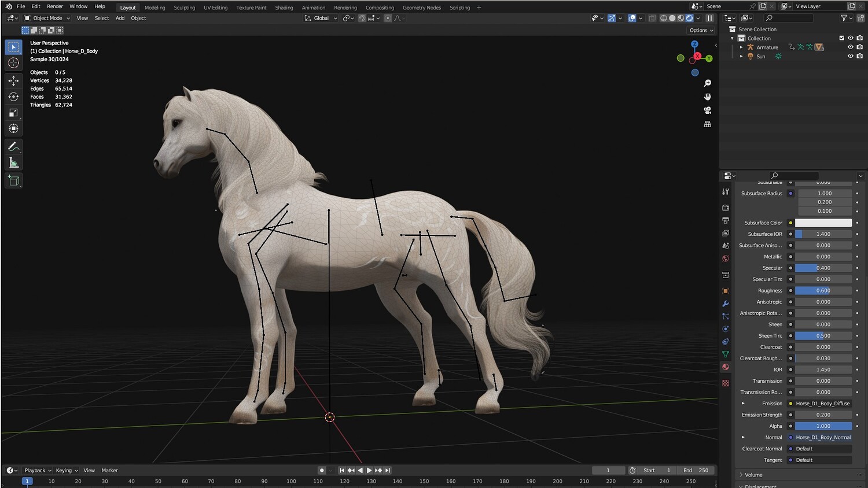Select the 3D Cursor tool

[14, 62]
